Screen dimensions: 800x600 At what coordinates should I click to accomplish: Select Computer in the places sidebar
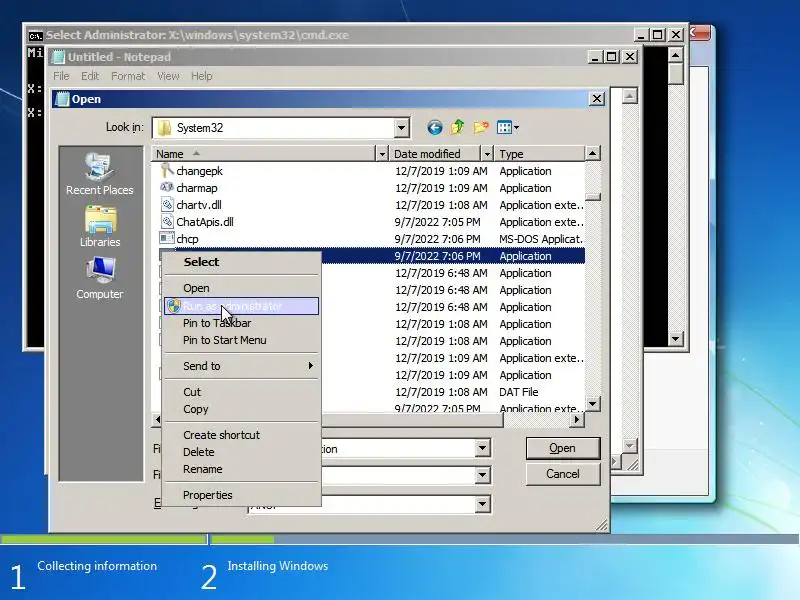pos(100,279)
